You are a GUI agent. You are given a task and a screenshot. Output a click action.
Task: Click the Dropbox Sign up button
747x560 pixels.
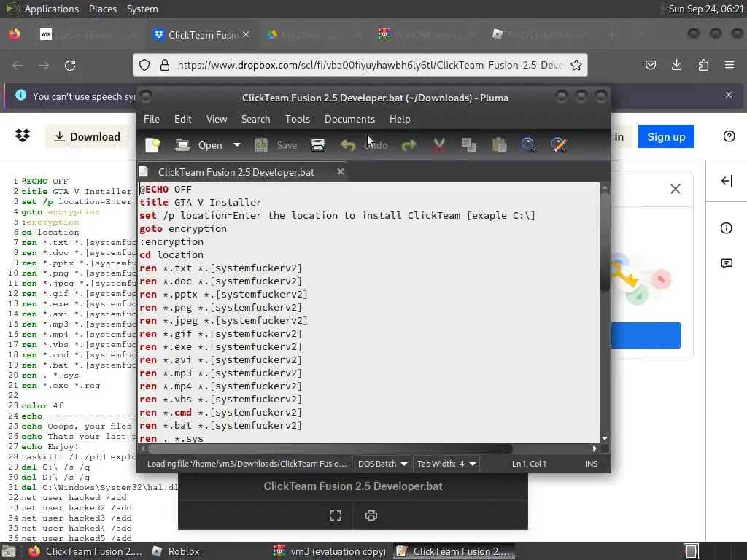(666, 137)
